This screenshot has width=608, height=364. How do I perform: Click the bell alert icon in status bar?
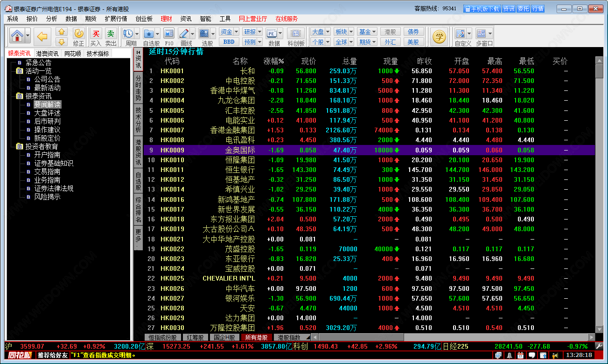point(510,355)
